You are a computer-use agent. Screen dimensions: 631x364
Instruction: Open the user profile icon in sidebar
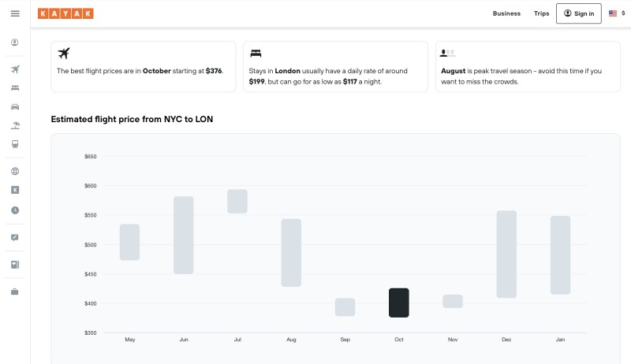point(15,43)
